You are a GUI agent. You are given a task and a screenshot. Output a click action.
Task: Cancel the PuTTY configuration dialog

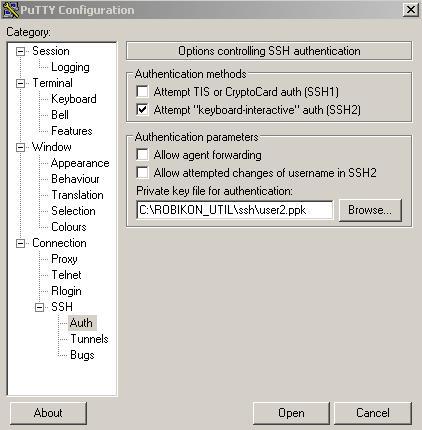[373, 413]
